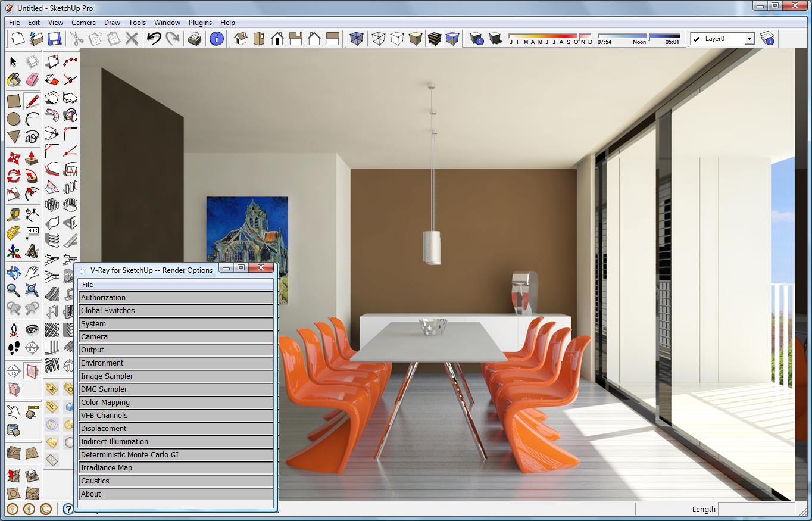Image resolution: width=812 pixels, height=521 pixels.
Task: Choose the Paint Bucket tool
Action: 14,79
